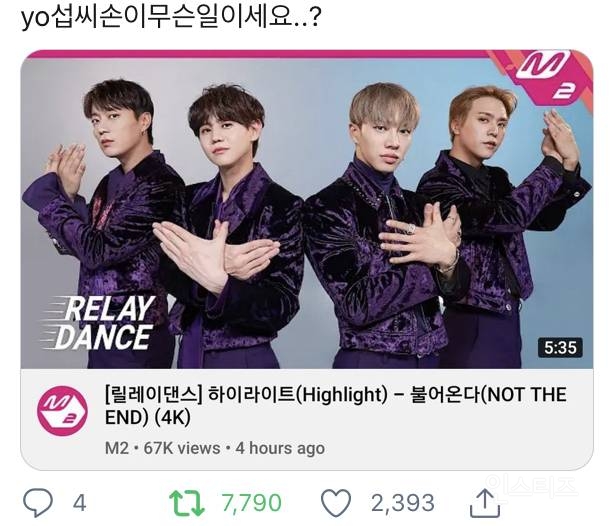This screenshot has width=615, height=526.
Task: Click the M2 channel avatar icon
Action: [62, 411]
